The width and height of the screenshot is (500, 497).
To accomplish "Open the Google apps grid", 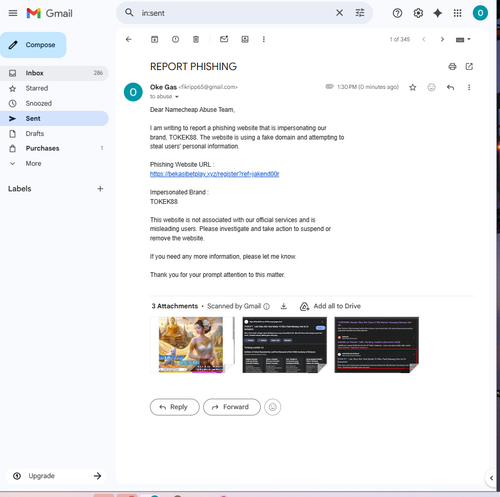I will (x=458, y=13).
